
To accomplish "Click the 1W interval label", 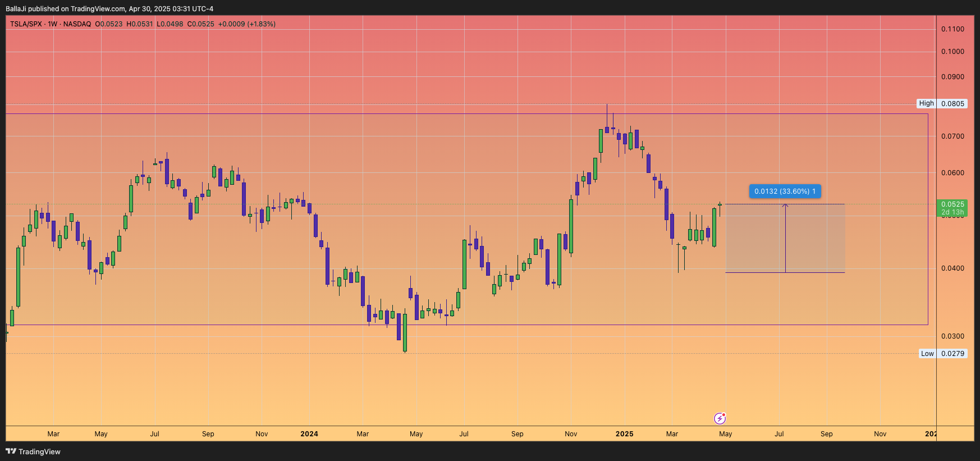I will (x=53, y=24).
